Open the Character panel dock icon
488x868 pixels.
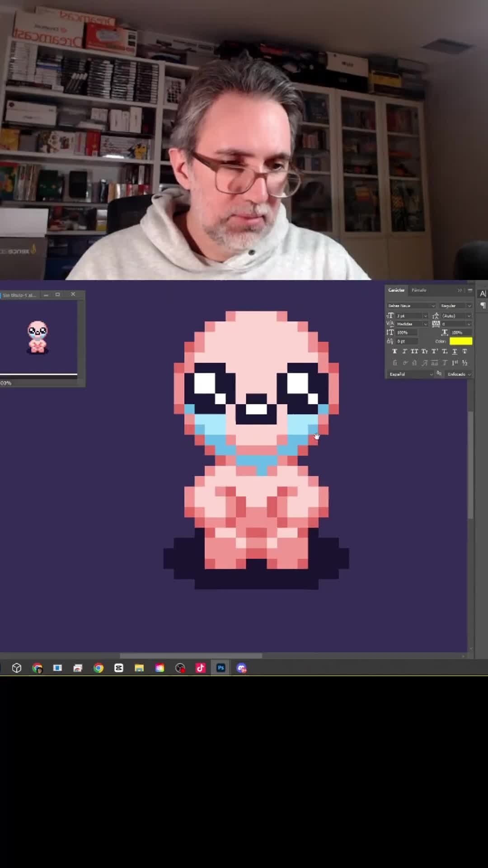click(x=483, y=294)
